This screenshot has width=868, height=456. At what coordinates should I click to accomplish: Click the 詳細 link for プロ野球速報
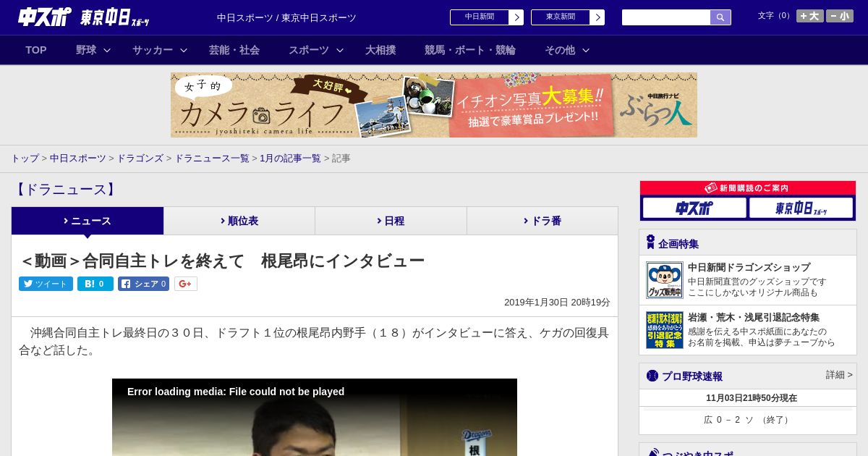pos(839,375)
